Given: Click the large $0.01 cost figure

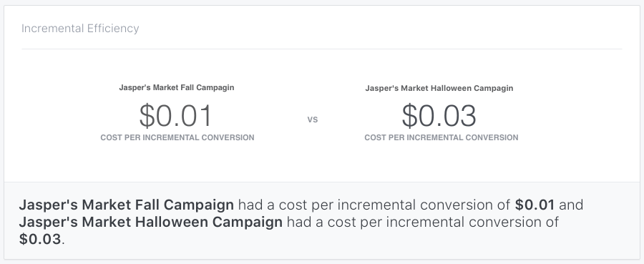Looking at the screenshot, I should [175, 115].
